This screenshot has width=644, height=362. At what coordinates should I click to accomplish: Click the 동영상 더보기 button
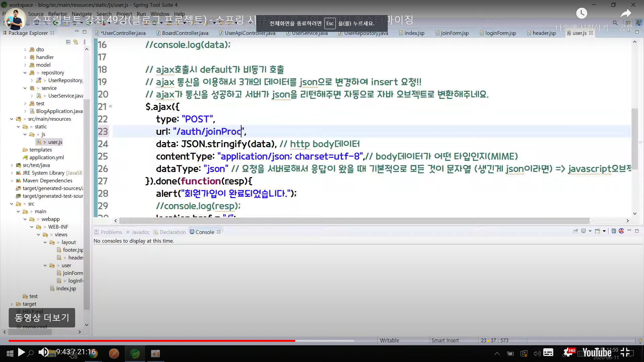pos(42,317)
